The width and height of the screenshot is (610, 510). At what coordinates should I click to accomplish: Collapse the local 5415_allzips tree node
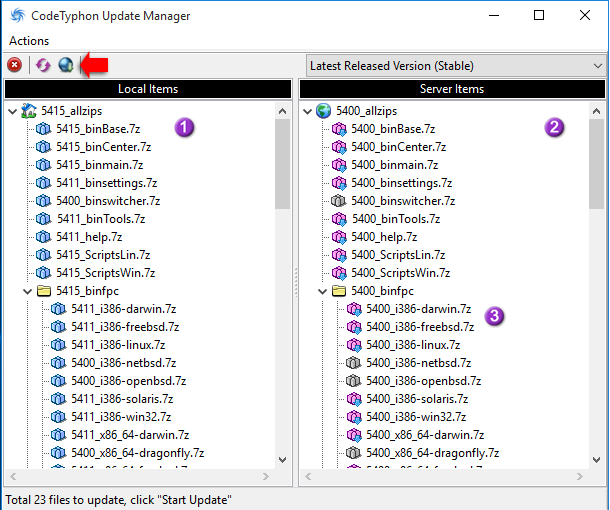(x=13, y=112)
